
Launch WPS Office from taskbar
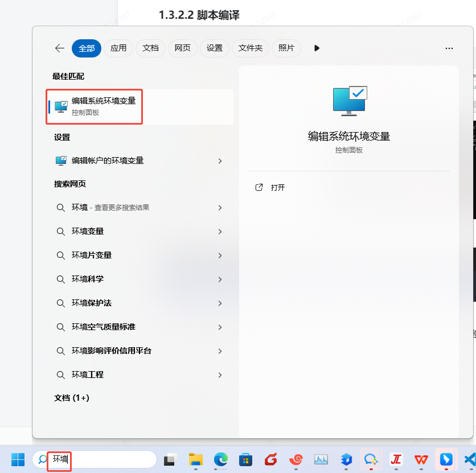coord(421,459)
